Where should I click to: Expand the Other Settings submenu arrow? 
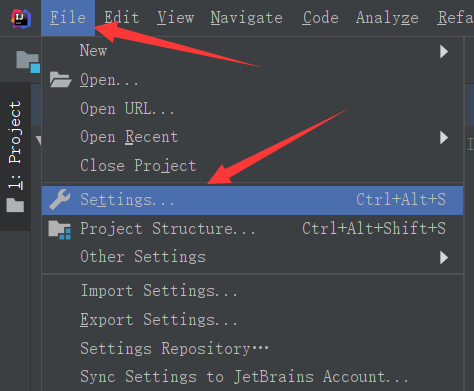coord(444,257)
